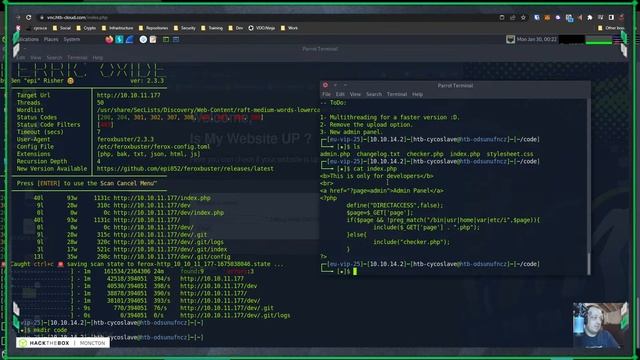Screen dimensions: 640x360
Task: Open Help menu in front Parrot Terminal
Action: (417, 94)
